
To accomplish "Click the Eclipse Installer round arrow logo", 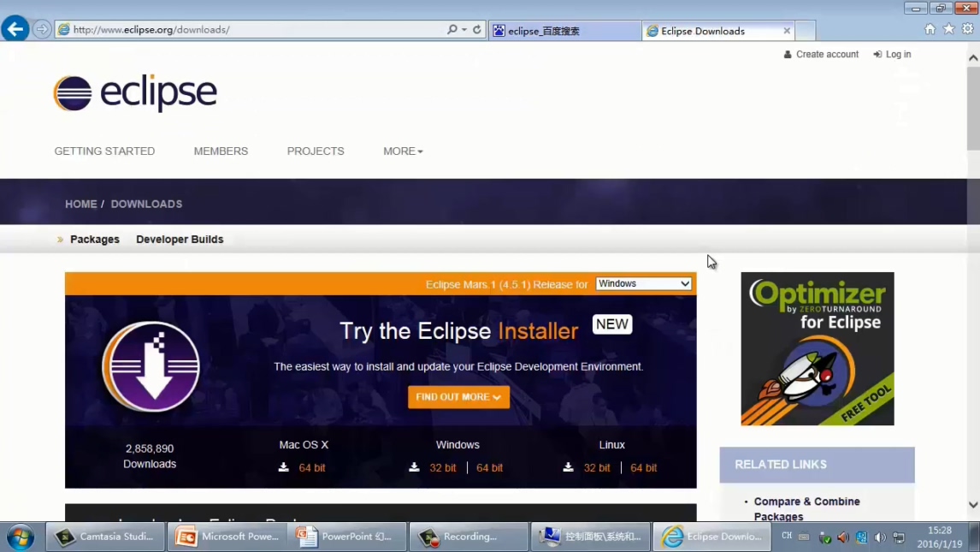I will pyautogui.click(x=151, y=366).
